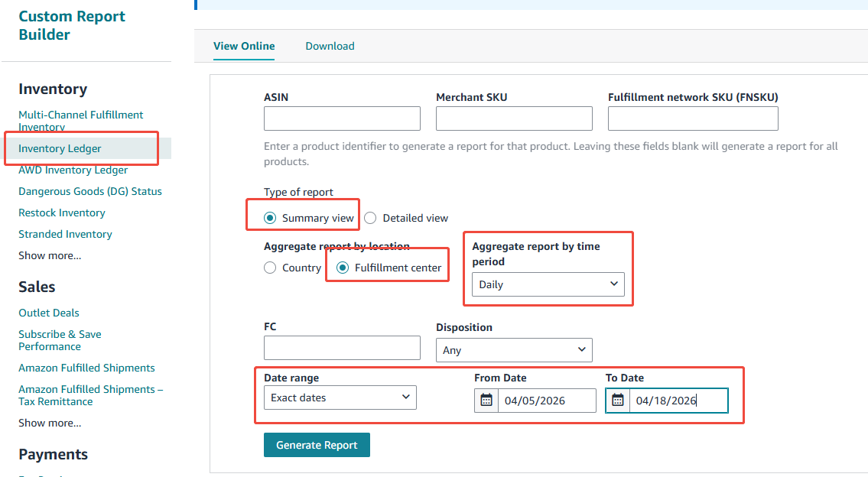The image size is (868, 477).
Task: Choose Country aggregation radio button
Action: tap(270, 268)
